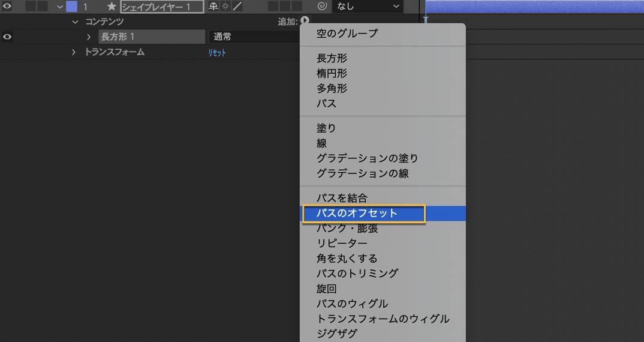
Task: Click the layer number 1
Action: click(x=85, y=7)
